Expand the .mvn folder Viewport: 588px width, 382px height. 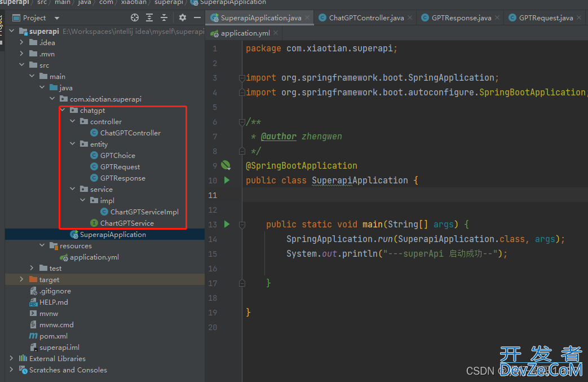[22, 53]
